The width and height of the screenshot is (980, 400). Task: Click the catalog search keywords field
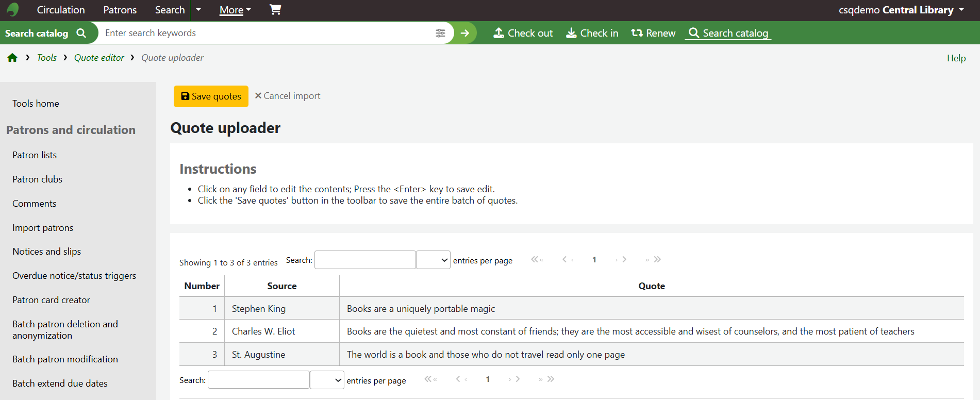pos(265,33)
